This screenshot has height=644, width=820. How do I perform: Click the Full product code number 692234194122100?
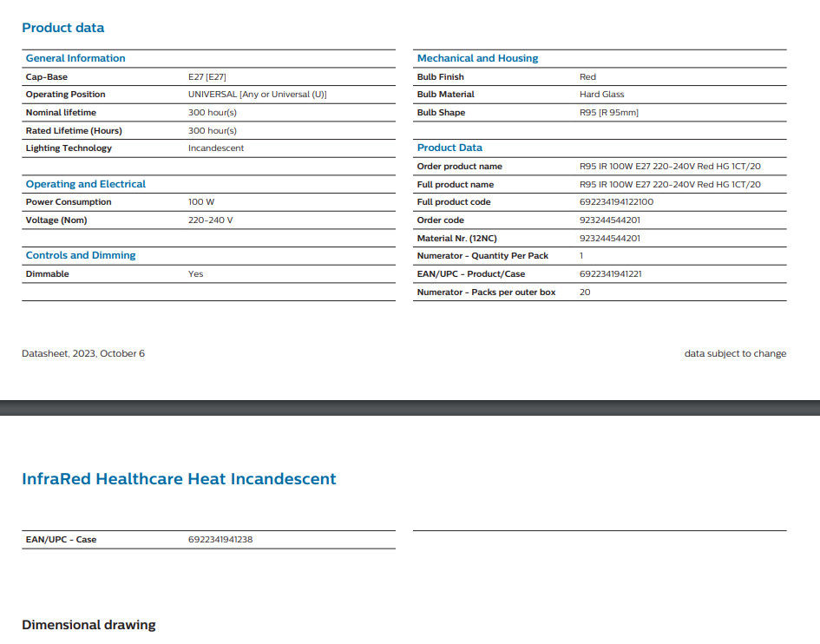(x=616, y=202)
